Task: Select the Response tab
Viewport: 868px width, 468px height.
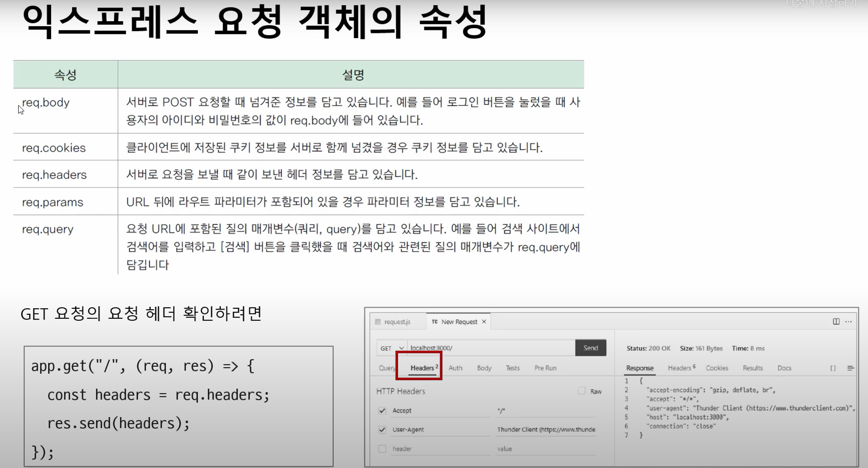Action: click(x=640, y=368)
